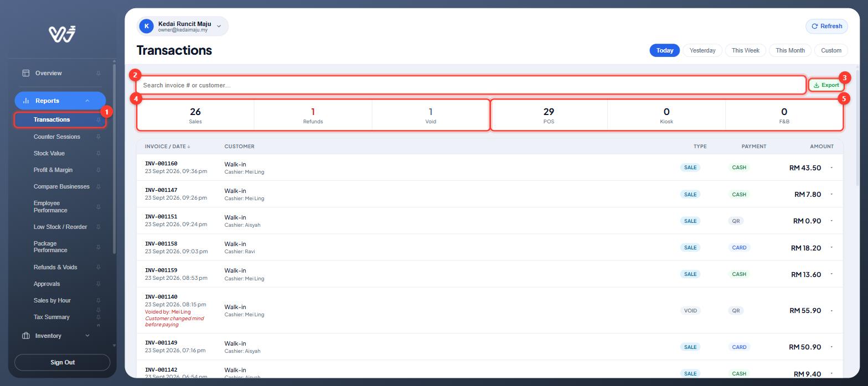Viewport: 868px width, 386px height.
Task: Sign out of the account
Action: (62, 362)
